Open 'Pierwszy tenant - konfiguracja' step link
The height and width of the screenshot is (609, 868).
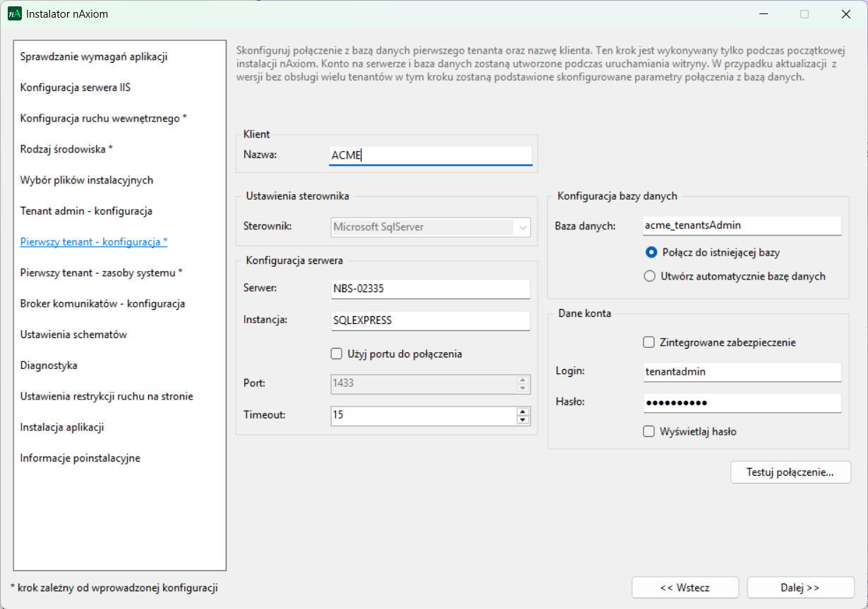click(x=94, y=242)
